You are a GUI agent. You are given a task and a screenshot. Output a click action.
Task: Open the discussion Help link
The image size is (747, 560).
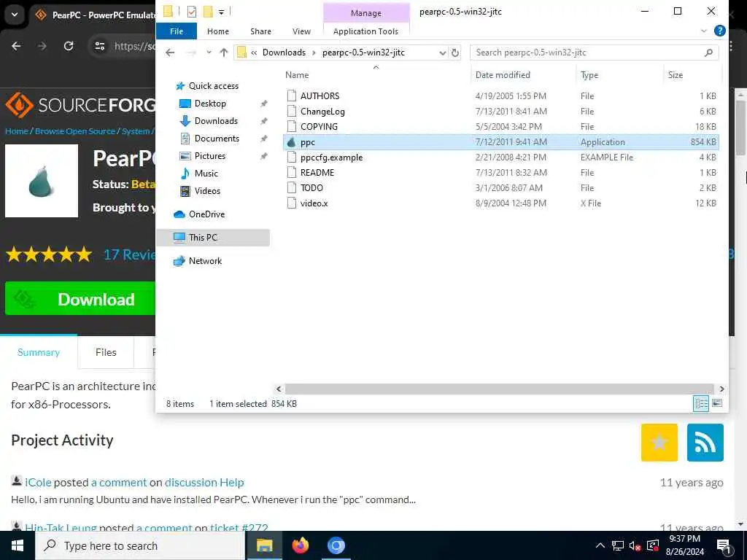pyautogui.click(x=204, y=483)
